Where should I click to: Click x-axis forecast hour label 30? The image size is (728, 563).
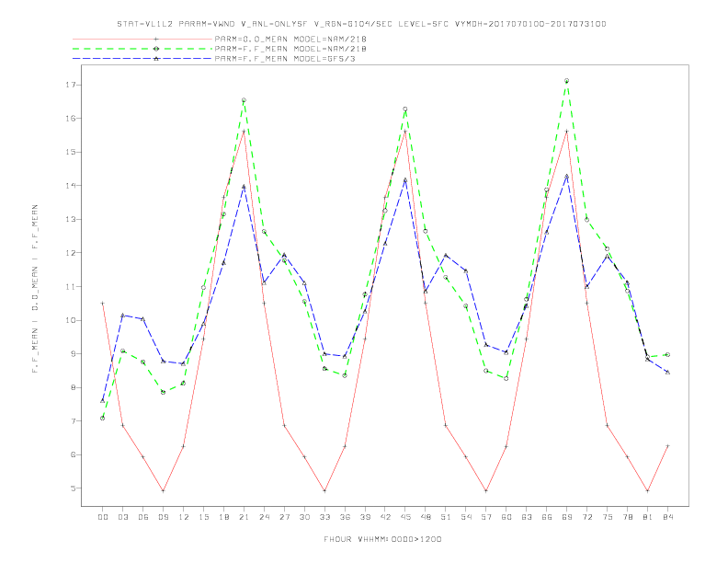coord(304,517)
